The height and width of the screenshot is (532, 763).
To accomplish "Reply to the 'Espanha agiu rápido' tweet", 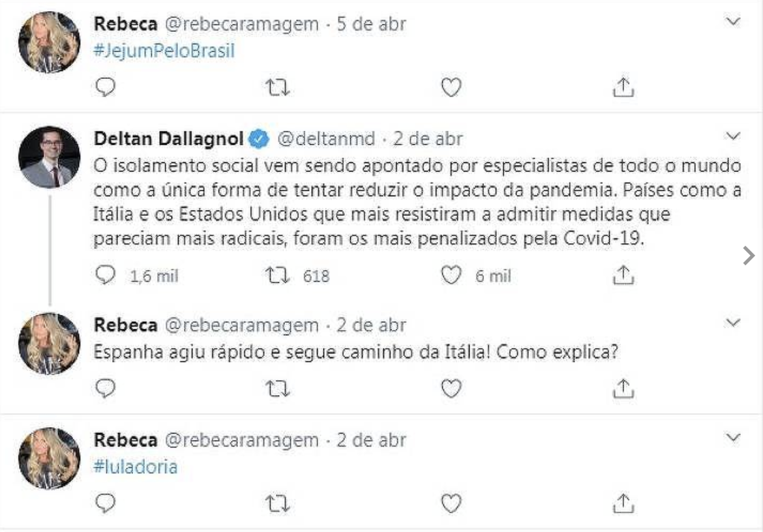I will click(105, 389).
